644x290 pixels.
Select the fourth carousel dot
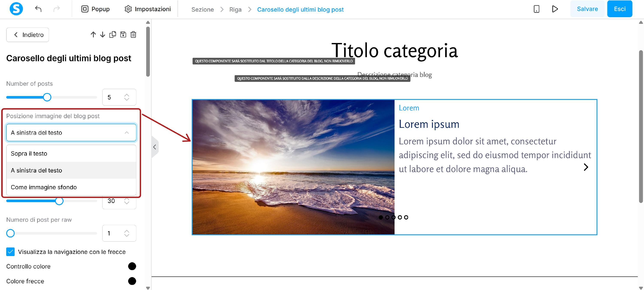tap(400, 217)
